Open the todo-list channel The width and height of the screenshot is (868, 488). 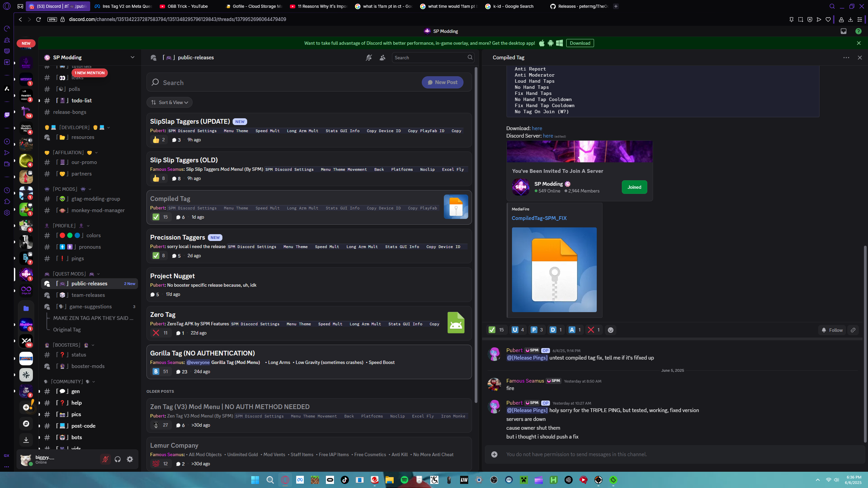[x=90, y=101]
